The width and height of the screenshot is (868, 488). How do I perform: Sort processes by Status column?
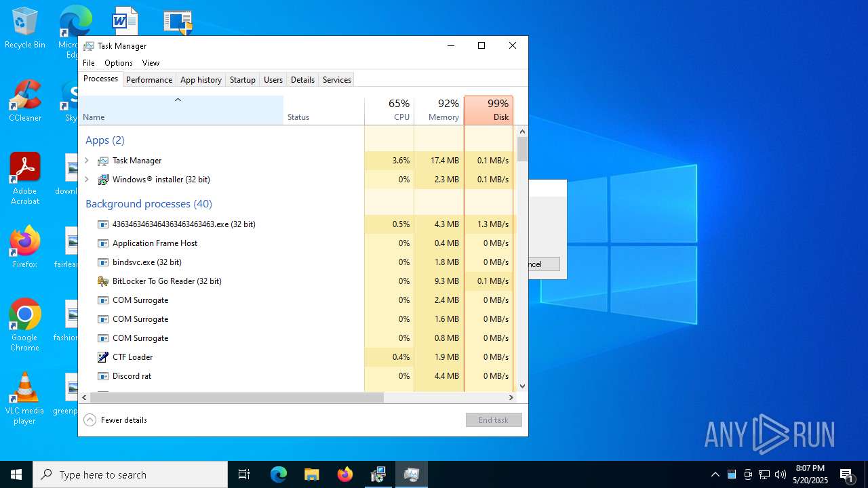pyautogui.click(x=324, y=110)
